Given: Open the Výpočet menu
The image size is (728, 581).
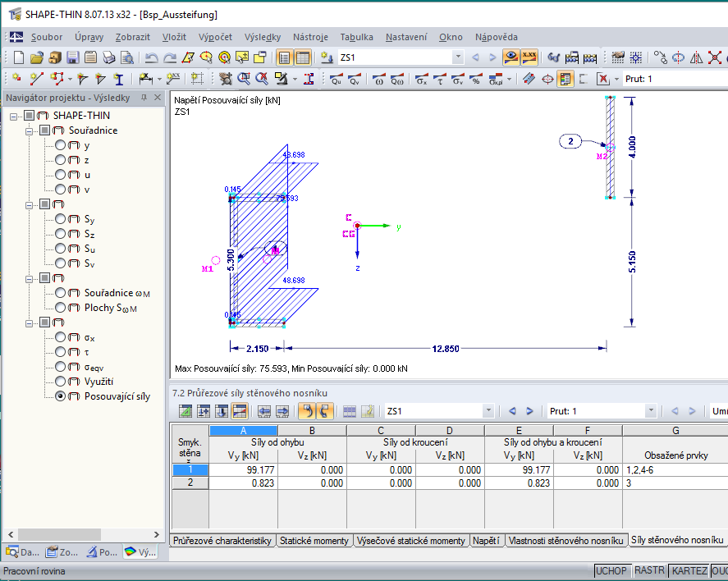Looking at the screenshot, I should [x=215, y=37].
